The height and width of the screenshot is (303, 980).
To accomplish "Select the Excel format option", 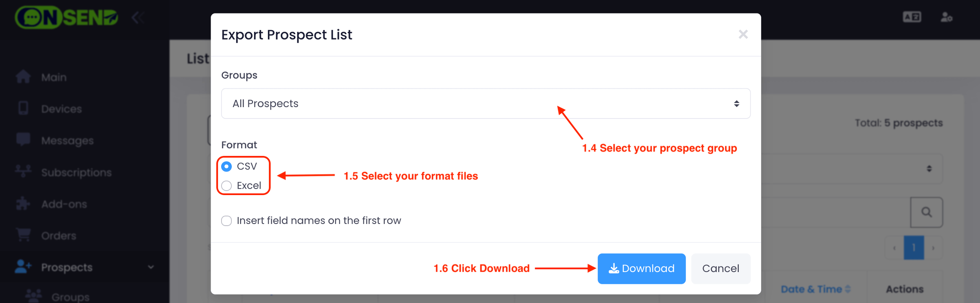I will tap(227, 186).
